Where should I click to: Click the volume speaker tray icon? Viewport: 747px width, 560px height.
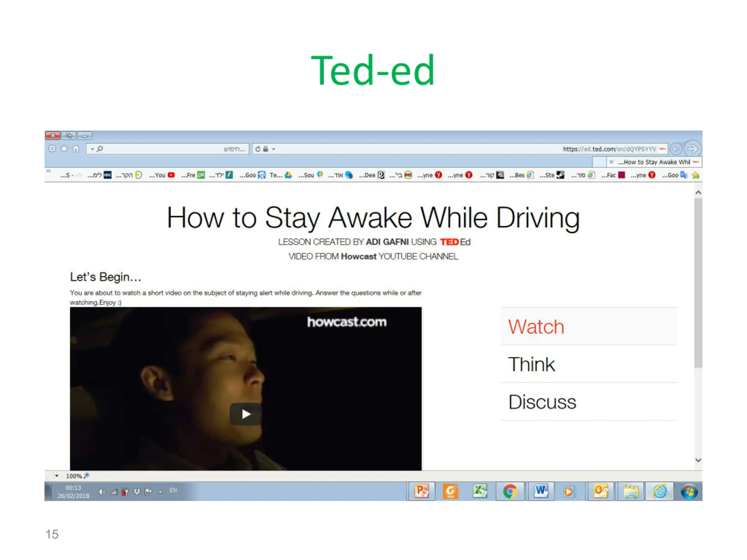102,491
